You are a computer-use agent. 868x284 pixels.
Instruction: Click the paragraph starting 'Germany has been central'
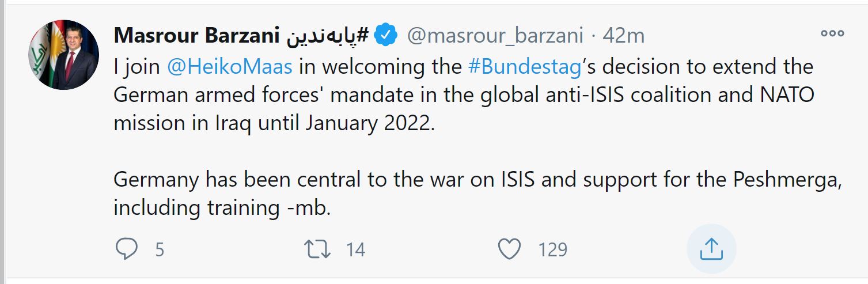478,179
